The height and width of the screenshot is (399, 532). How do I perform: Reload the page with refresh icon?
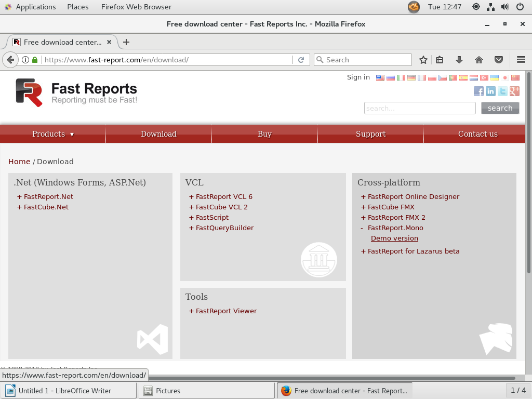(x=301, y=60)
